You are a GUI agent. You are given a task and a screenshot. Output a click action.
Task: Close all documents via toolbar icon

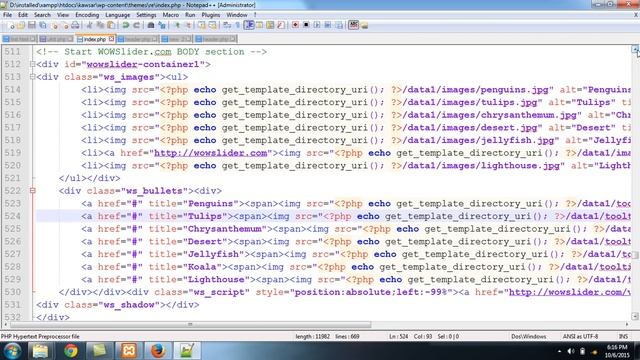click(x=65, y=25)
